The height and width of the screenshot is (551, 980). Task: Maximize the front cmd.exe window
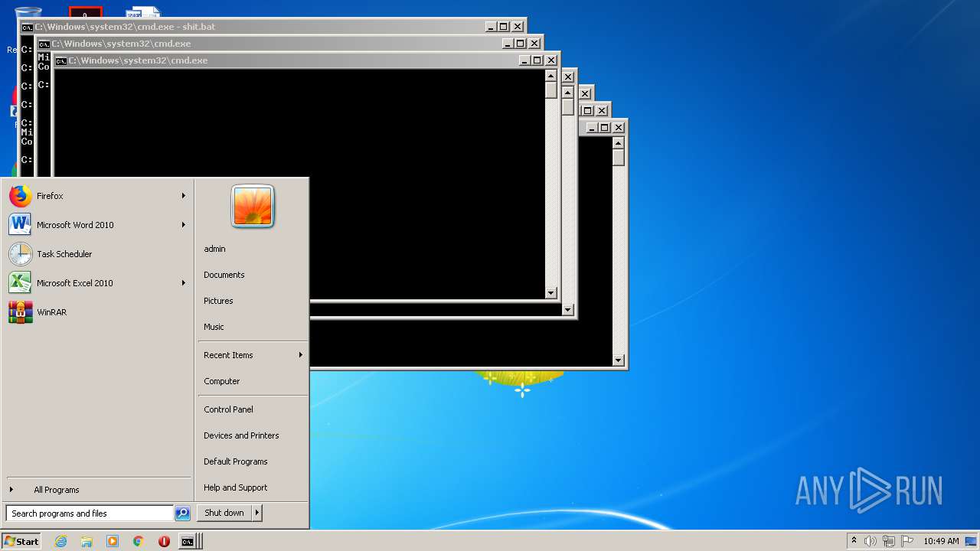[x=537, y=60]
